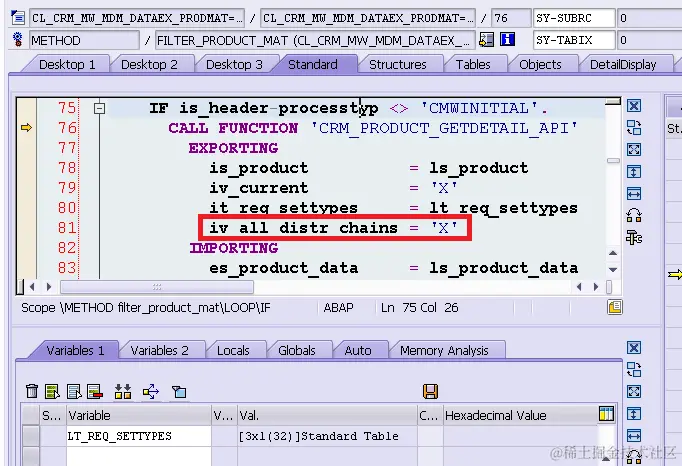Click CRM_PRODUCT_GETDETAIL_API in the code
The height and width of the screenshot is (466, 682).
[444, 128]
